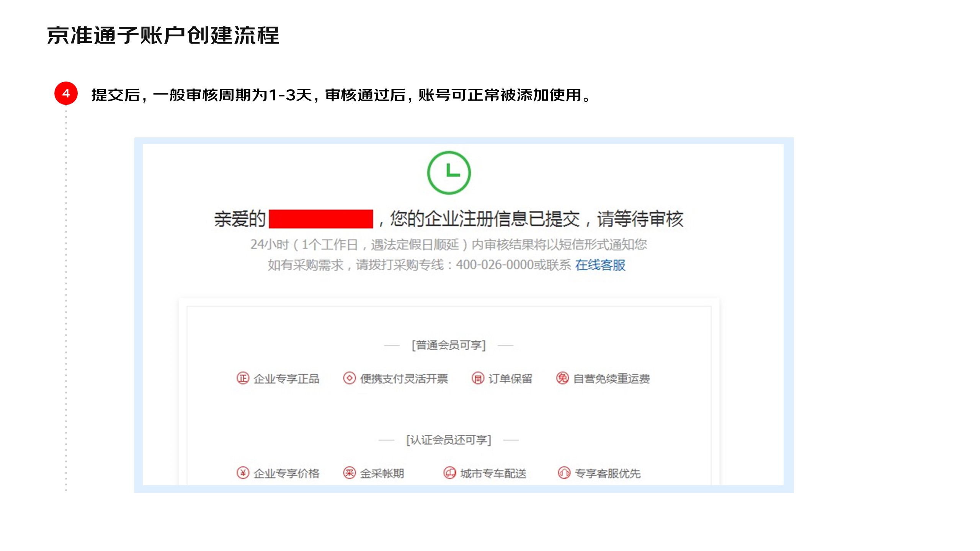Open the 在线客服 online support link
This screenshot has width=980, height=551.
pos(600,265)
